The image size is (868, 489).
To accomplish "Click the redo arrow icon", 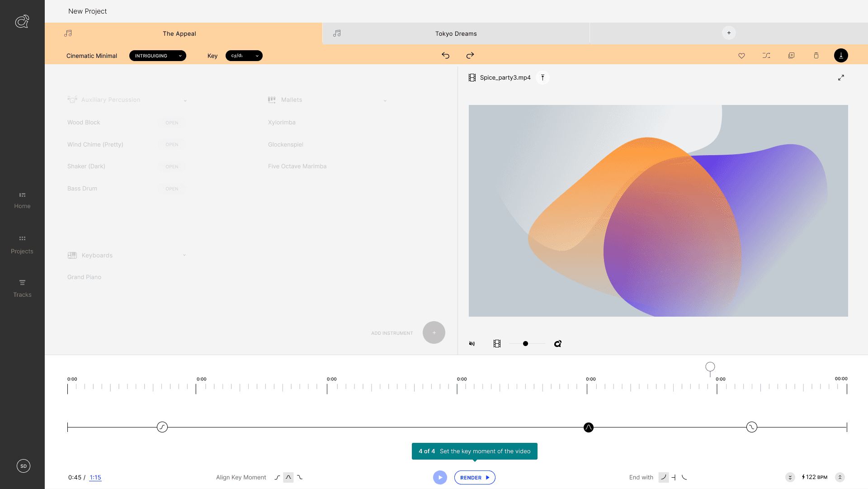I will (x=470, y=55).
